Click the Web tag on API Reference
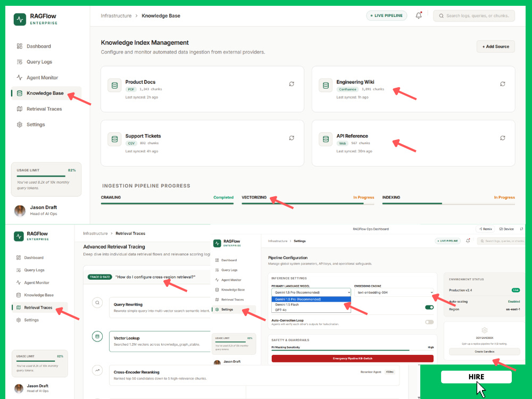The image size is (532, 399). 342,143
